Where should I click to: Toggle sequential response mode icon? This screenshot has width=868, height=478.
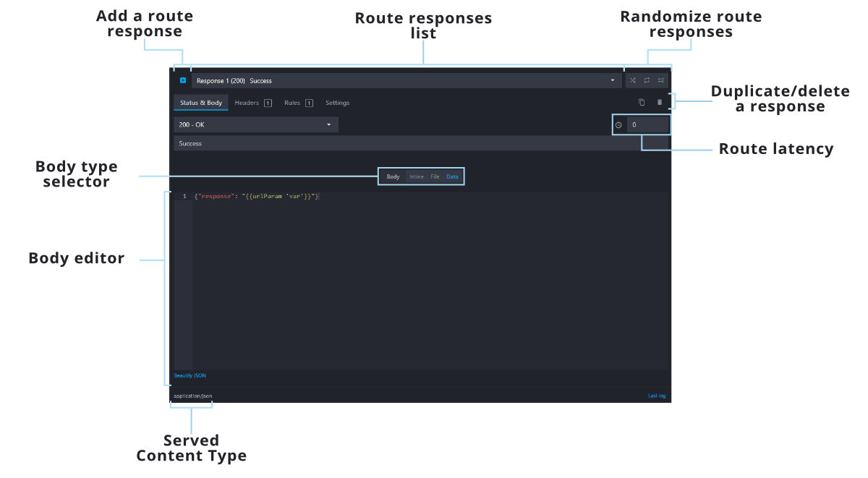click(647, 80)
